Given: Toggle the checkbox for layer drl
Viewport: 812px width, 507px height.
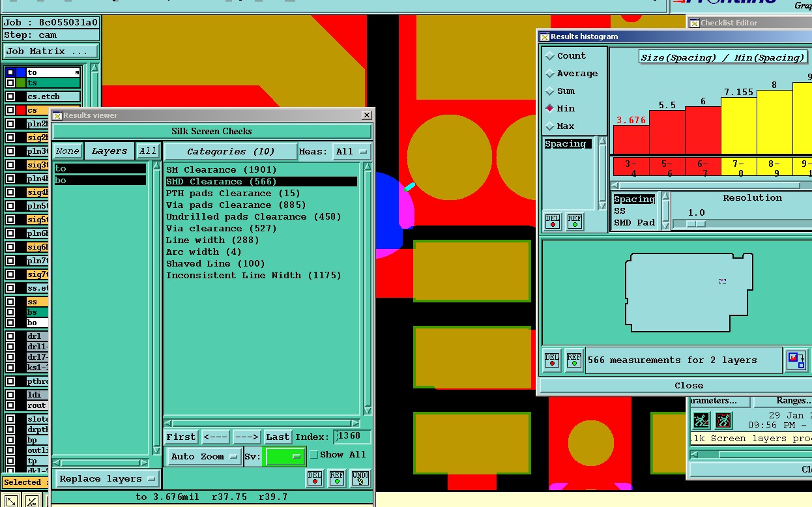Looking at the screenshot, I should pos(10,336).
